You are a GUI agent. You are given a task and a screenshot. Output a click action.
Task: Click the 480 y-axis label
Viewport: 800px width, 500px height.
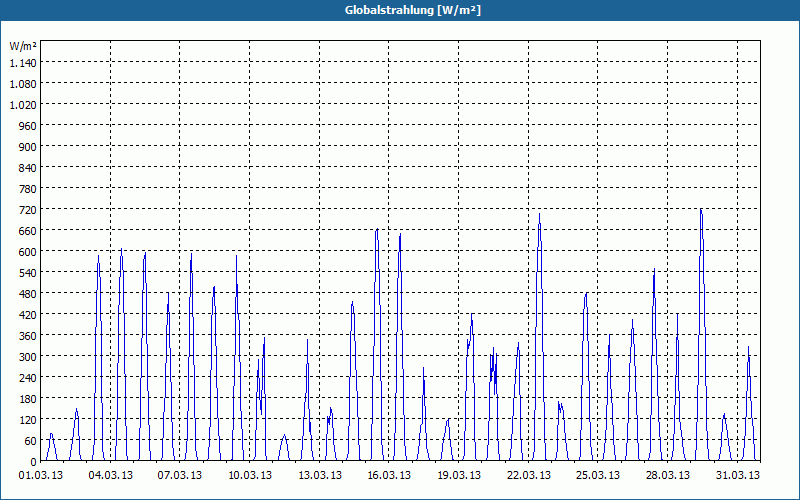coord(28,293)
